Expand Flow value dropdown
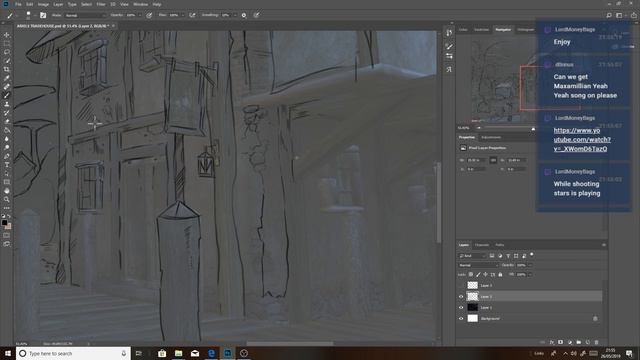The image size is (640, 360). point(182,15)
